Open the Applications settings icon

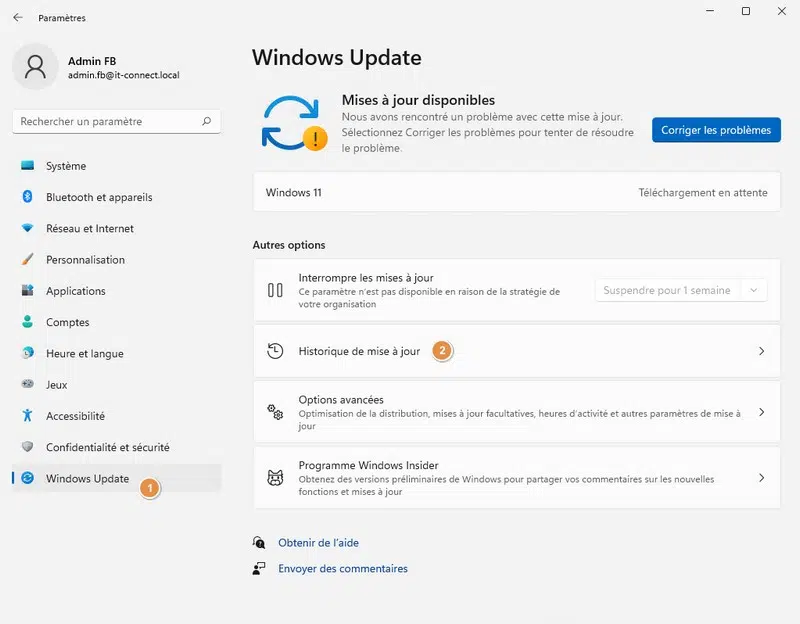(28, 291)
